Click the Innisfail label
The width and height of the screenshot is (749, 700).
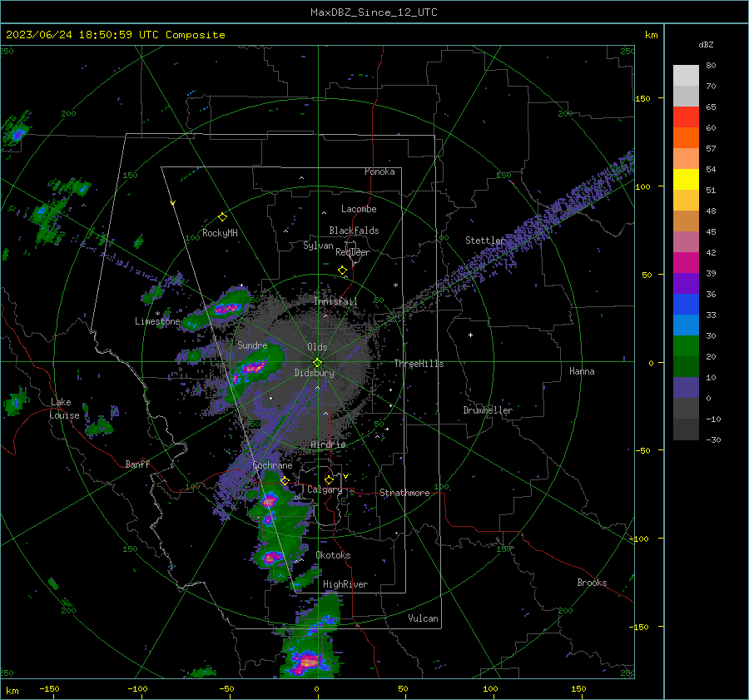[335, 301]
